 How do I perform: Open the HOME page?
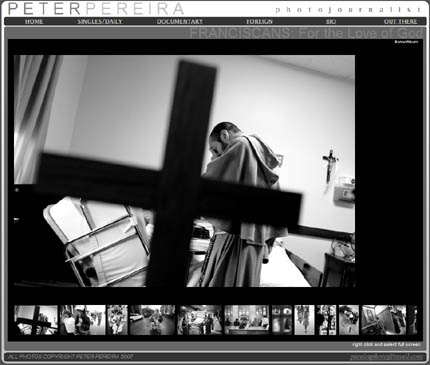pos(34,22)
